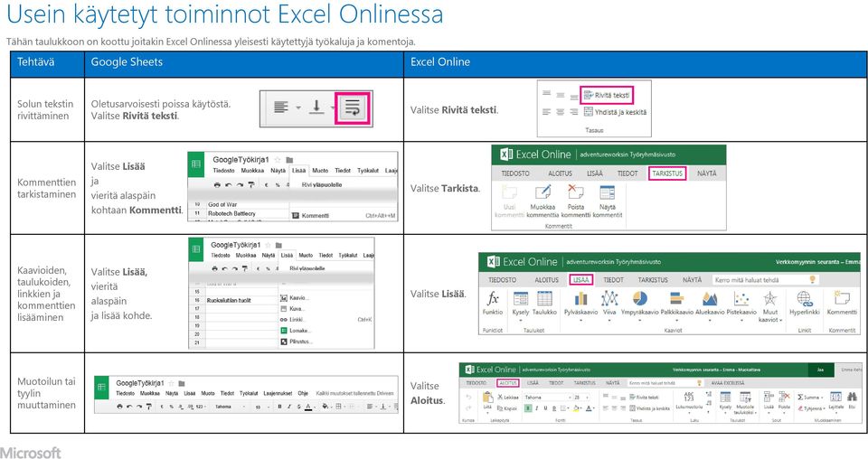Select Rivitä teksti in the first-row Excel Tasaus group
The height and width of the screenshot is (459, 868).
(x=607, y=95)
